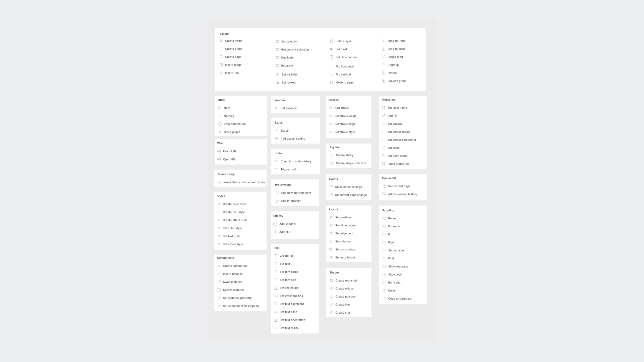The width and height of the screenshot is (644, 362).
Task: Click the Create star shape icon
Action: (x=332, y=313)
